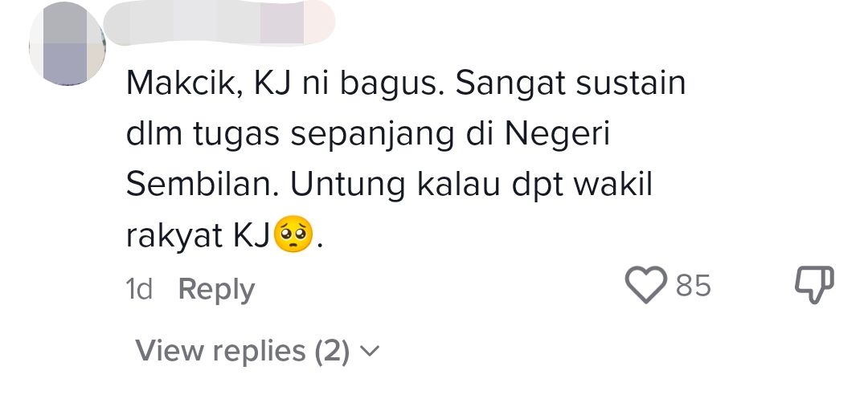Open the commenter's blurred profile avatar
Screen dimensions: 868x395
pos(67,43)
